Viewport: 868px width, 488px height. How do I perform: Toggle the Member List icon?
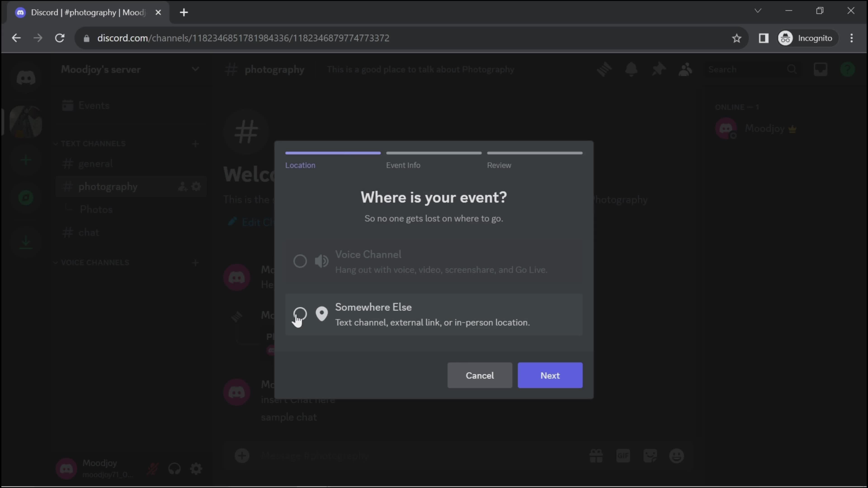click(685, 69)
